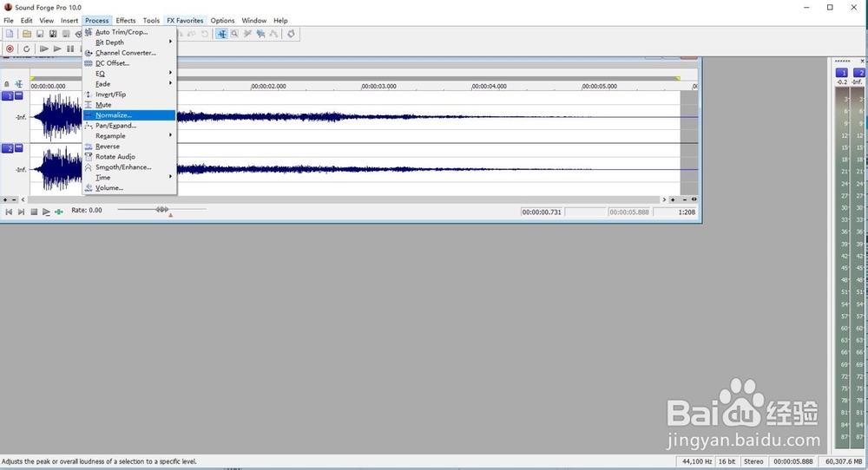Choose Channel Converter menu entry

pos(129,53)
